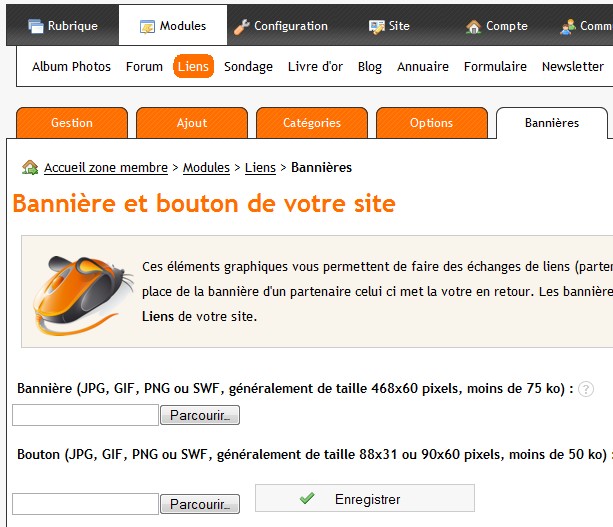Screen dimensions: 613x527
Task: Follow Liens breadcrumb link
Action: pos(260,167)
